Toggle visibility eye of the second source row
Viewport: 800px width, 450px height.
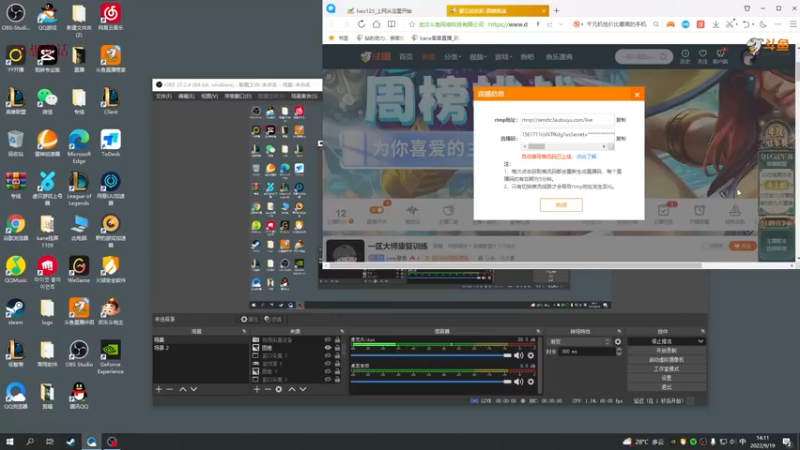(328, 347)
